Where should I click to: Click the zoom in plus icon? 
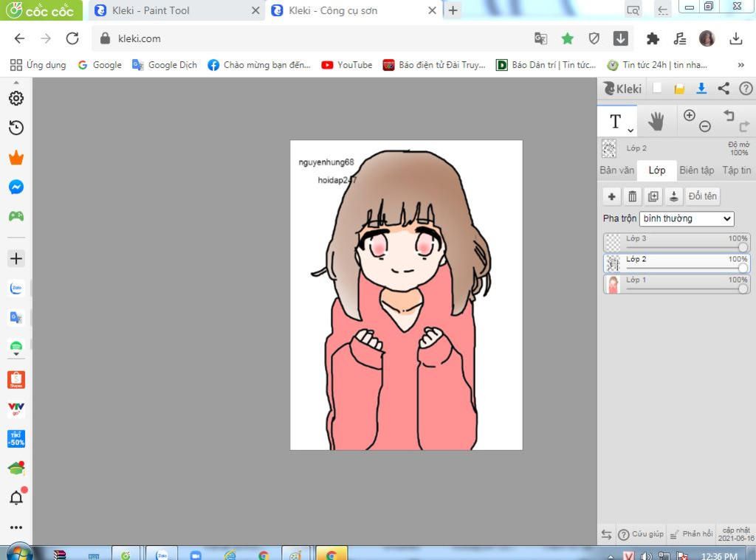690,115
